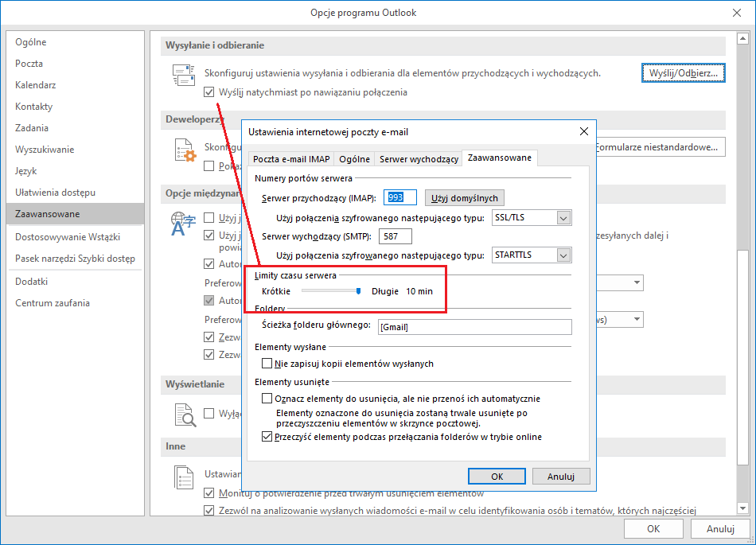Click options scrollbar up arrow
Viewport: 756px width, 545px height.
point(742,38)
